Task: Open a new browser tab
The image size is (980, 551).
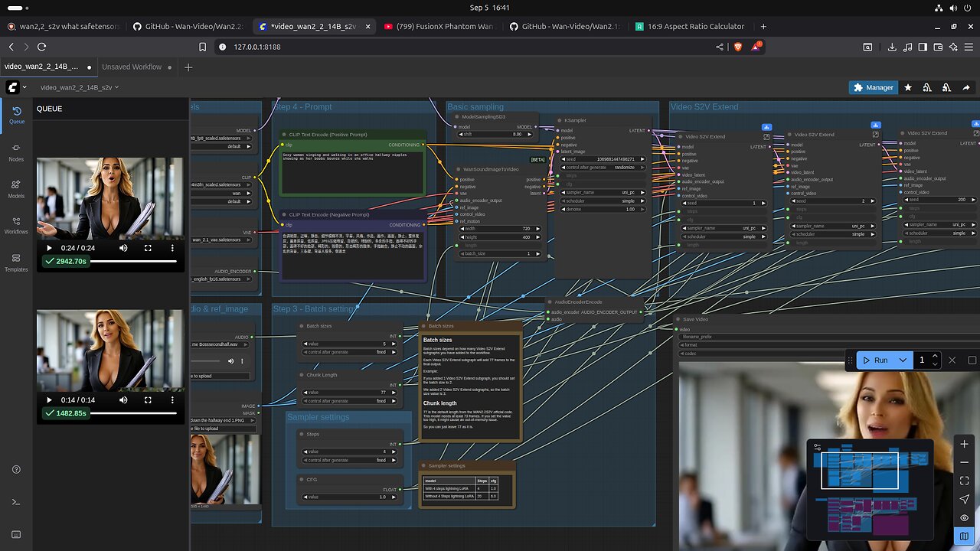Action: point(763,26)
